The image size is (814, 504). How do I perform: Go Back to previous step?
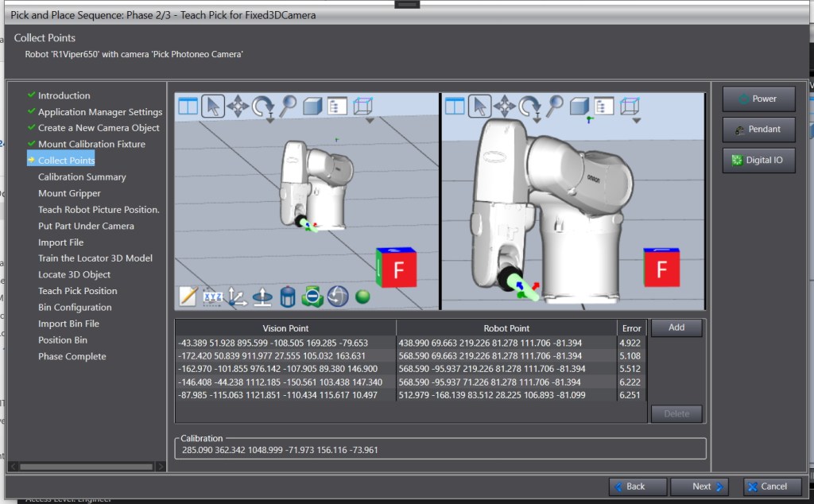click(x=638, y=487)
